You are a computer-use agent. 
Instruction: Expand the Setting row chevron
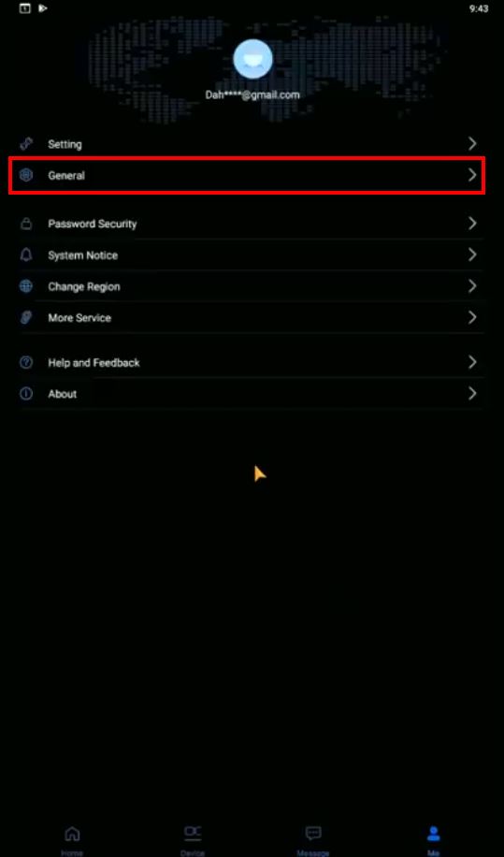(472, 144)
